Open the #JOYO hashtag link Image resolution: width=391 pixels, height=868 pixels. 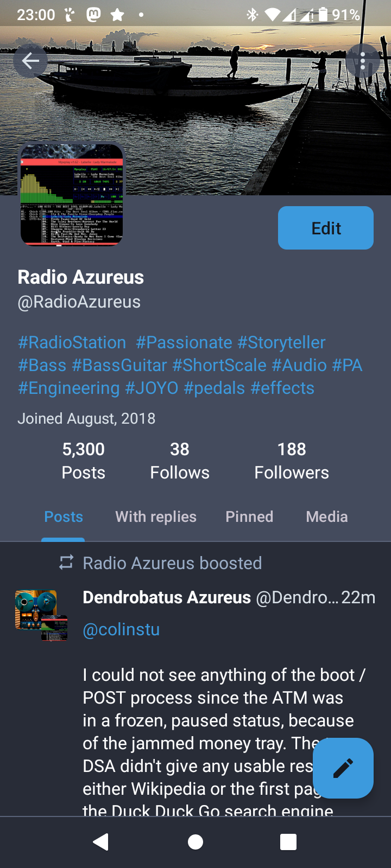(x=152, y=388)
